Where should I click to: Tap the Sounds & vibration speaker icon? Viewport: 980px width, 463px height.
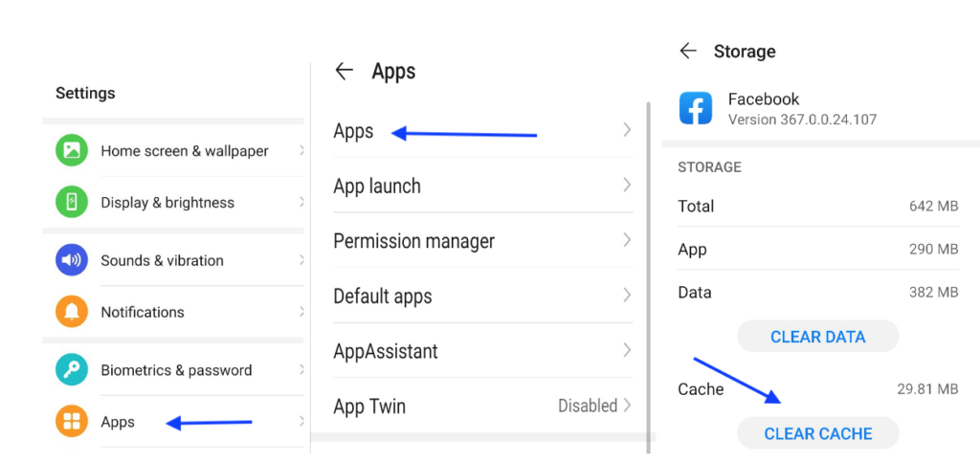(72, 260)
